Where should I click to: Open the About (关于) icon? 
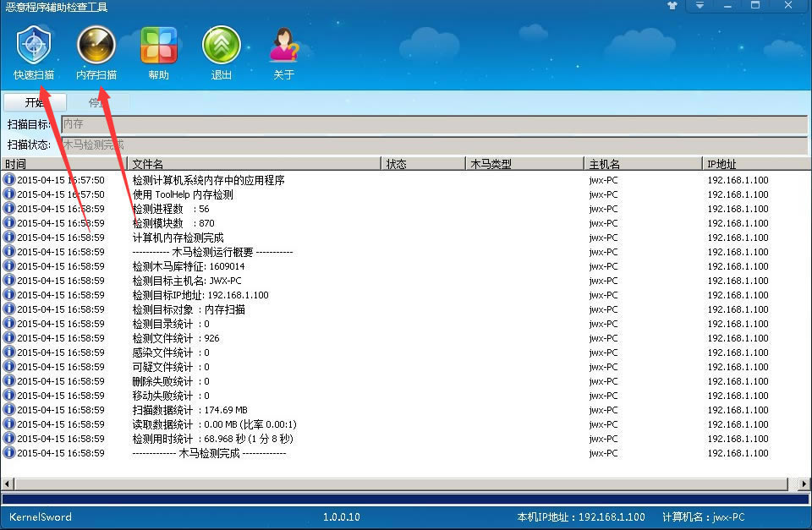pyautogui.click(x=284, y=52)
